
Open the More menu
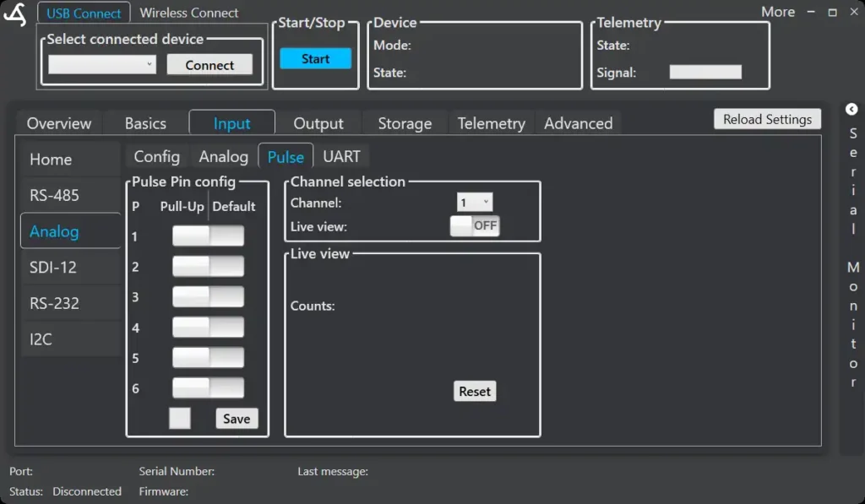coord(777,12)
